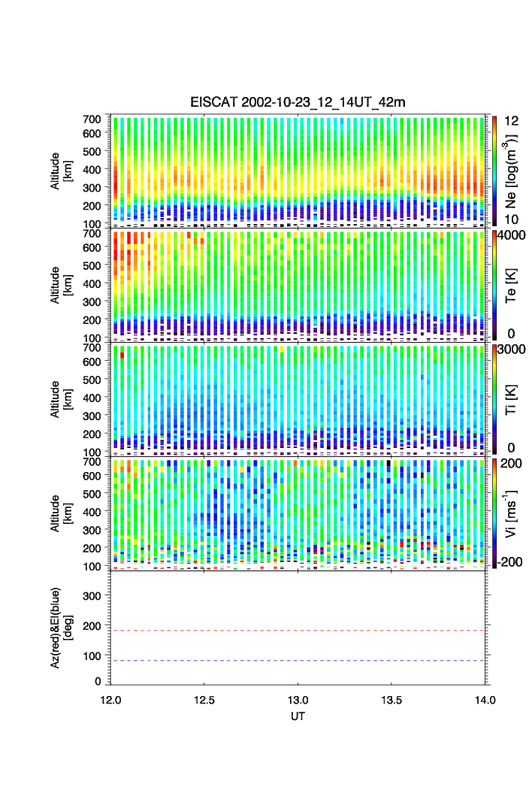
Task: Click the Ne electron density colorbar
Action: 494,170
